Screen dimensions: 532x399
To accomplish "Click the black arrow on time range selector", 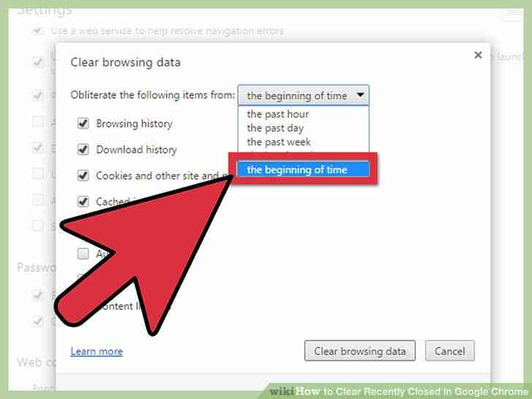I will [360, 95].
